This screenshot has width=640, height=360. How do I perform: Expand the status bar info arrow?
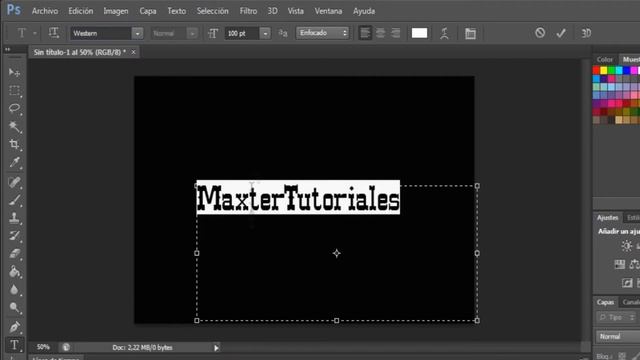[216, 348]
